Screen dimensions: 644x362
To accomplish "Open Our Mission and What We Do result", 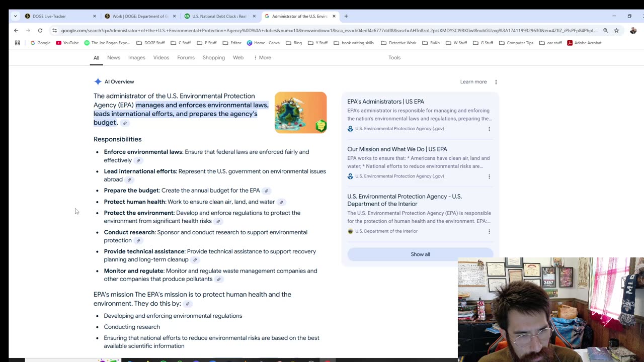I will [397, 149].
